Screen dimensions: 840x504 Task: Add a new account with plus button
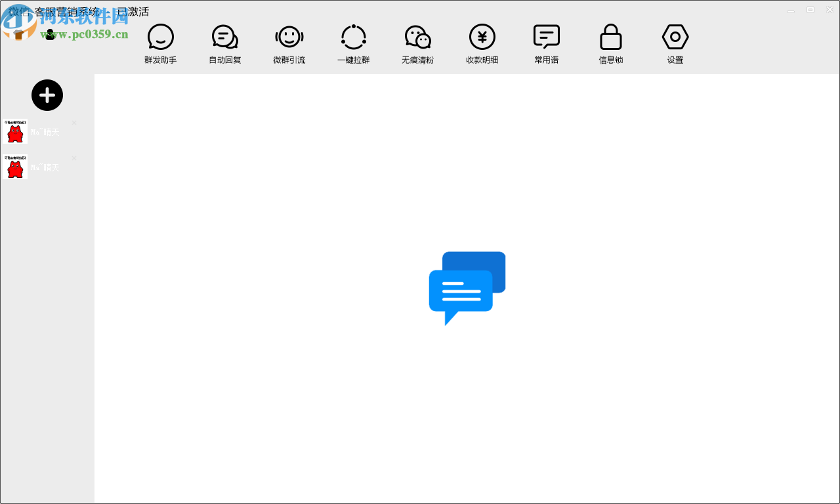[x=47, y=96]
